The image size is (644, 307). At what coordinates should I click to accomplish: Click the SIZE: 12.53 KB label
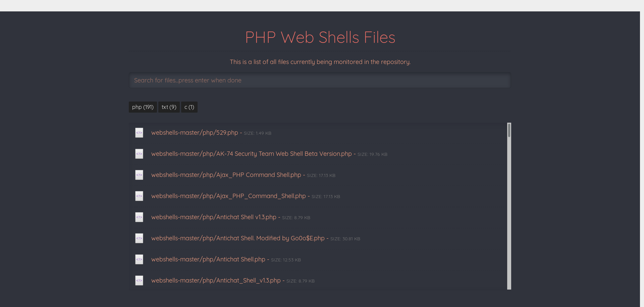click(x=286, y=260)
